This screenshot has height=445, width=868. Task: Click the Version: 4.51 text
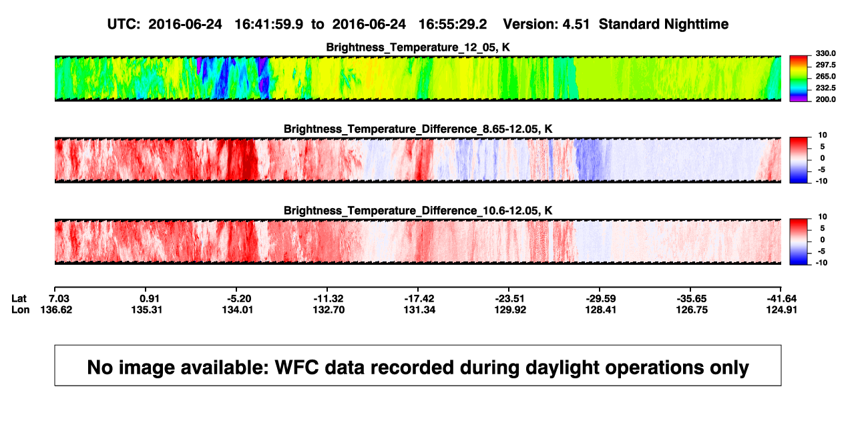[548, 24]
